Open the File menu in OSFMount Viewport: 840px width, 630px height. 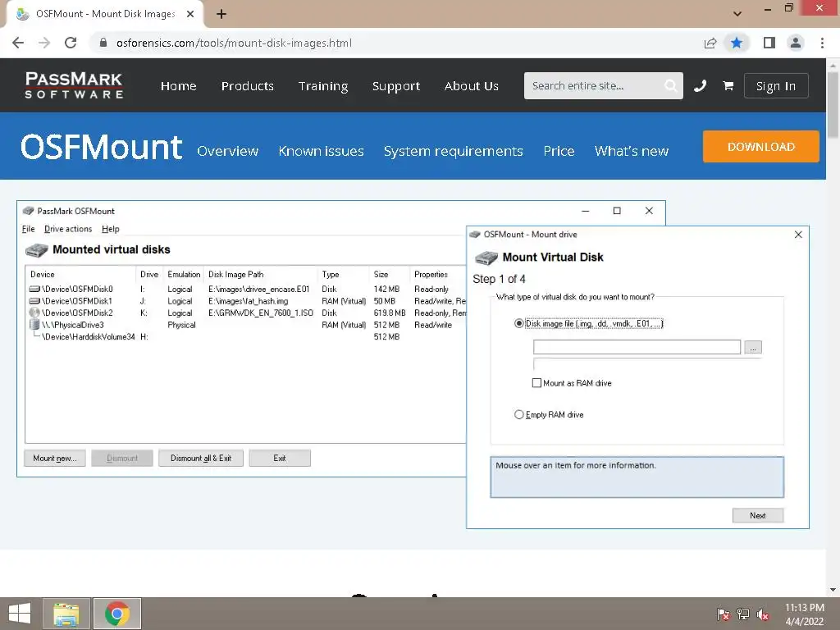(x=29, y=229)
